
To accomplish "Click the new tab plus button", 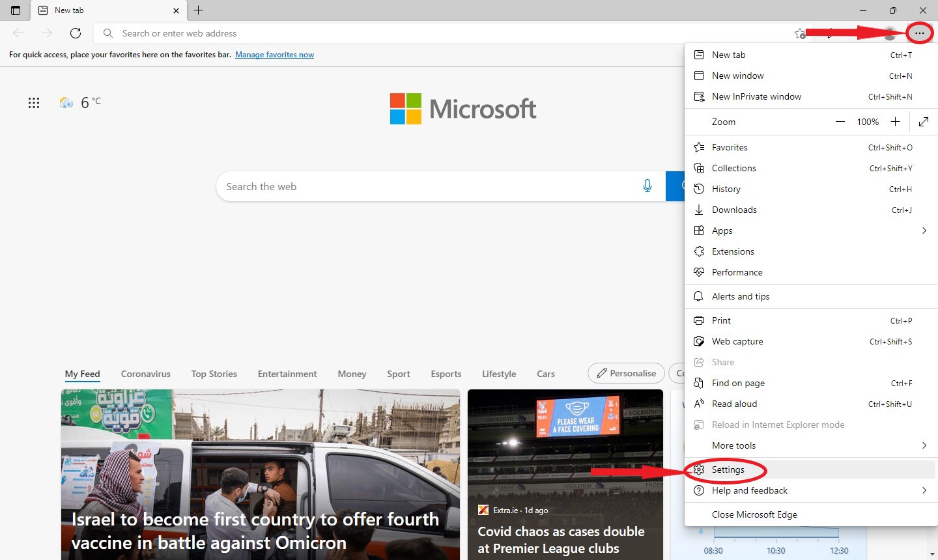I will click(x=199, y=10).
